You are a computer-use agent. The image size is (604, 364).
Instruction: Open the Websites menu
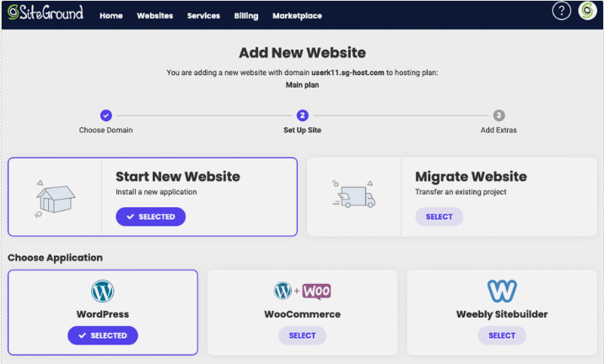tap(155, 16)
